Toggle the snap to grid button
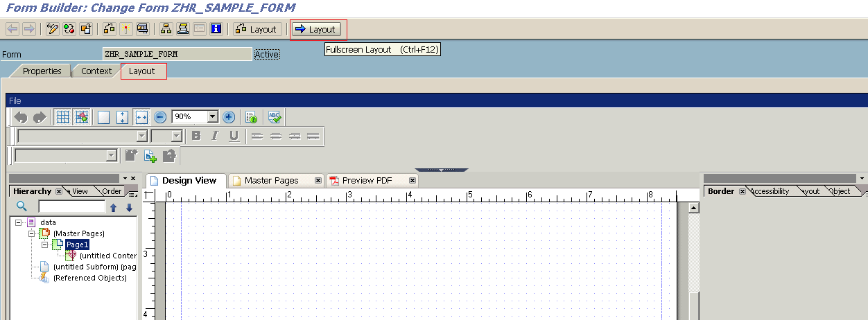 (82, 117)
